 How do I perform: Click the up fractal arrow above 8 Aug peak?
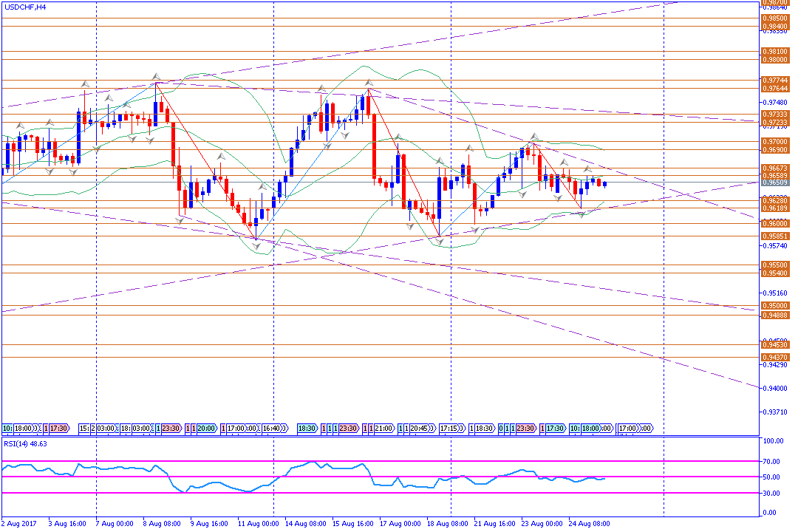tap(156, 76)
